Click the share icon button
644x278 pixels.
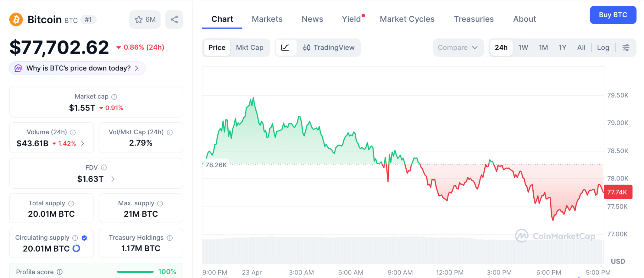174,20
